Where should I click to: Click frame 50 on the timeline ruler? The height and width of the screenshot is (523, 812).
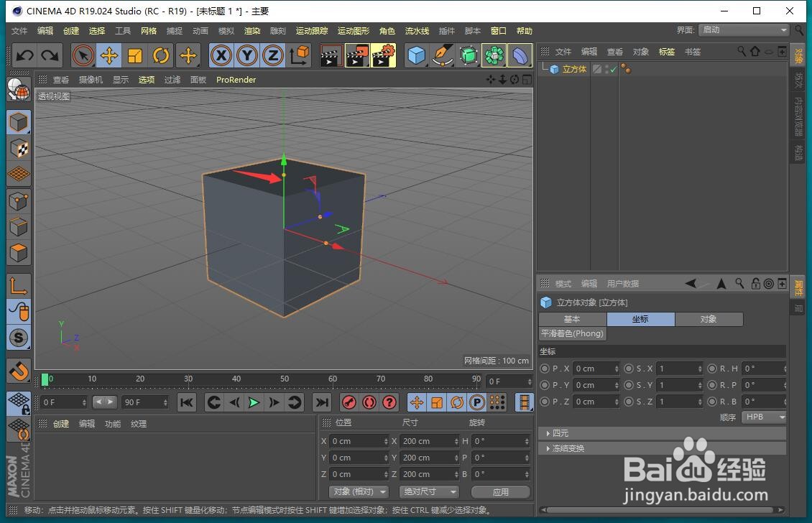285,379
